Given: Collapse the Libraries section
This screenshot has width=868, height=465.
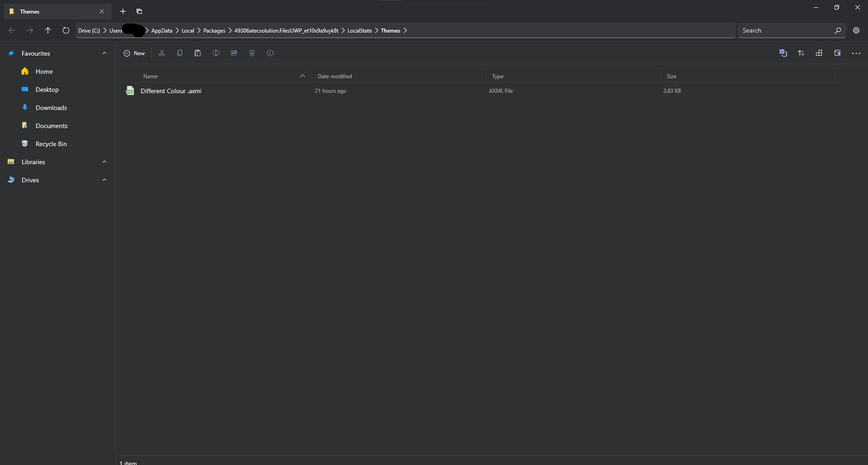Looking at the screenshot, I should tap(104, 161).
